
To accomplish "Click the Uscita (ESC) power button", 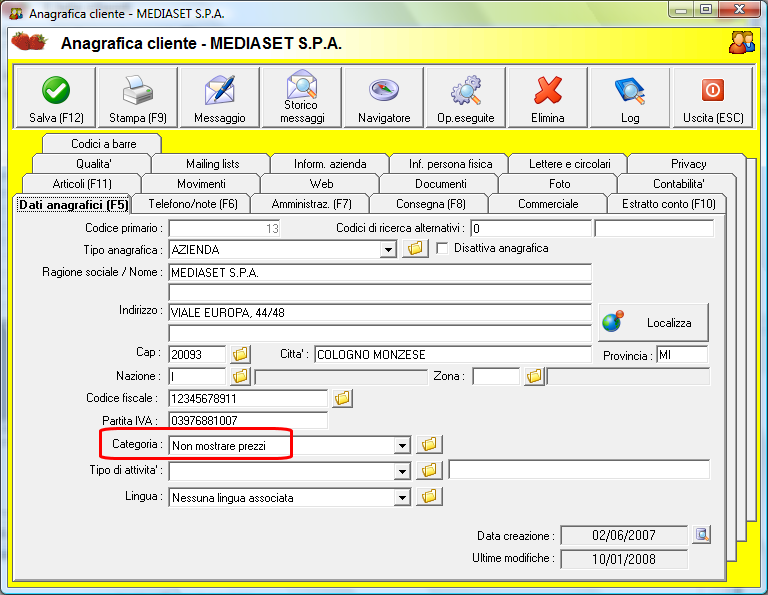I will 713,97.
